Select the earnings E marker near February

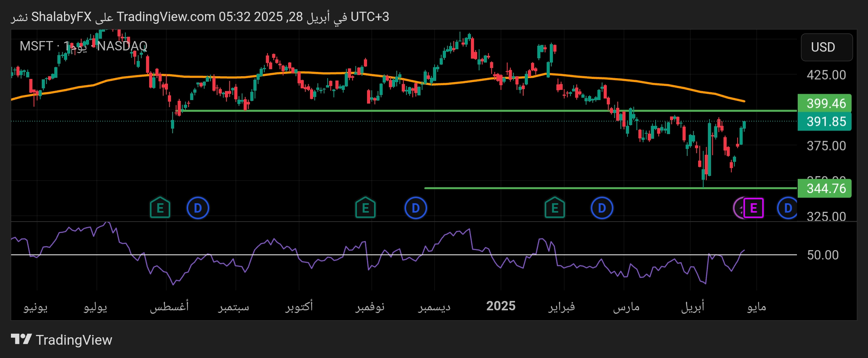[555, 208]
